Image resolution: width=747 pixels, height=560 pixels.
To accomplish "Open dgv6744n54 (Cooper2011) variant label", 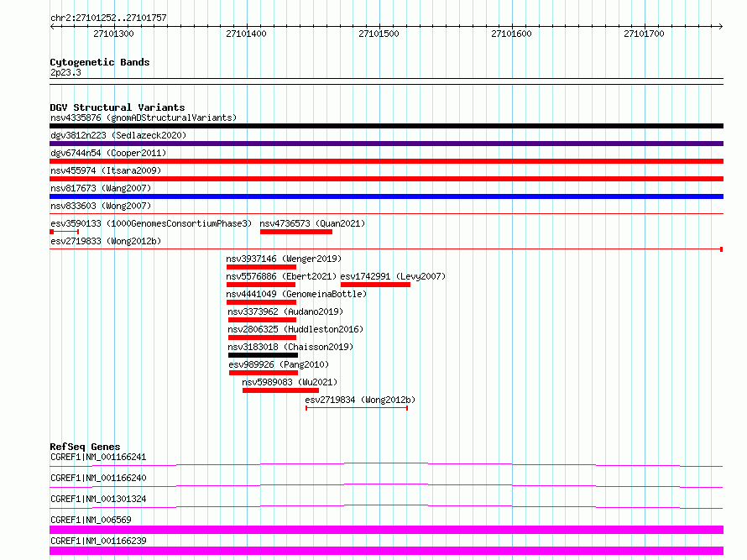I will 108,153.
